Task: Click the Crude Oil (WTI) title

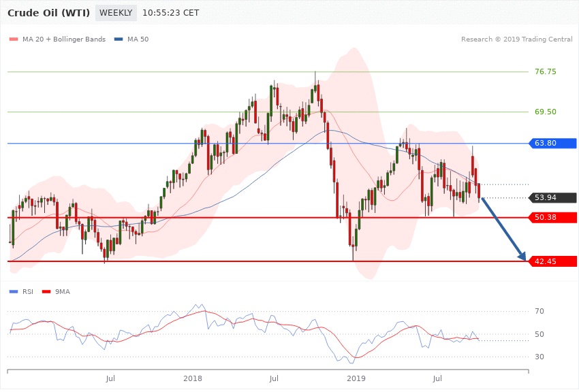Action: [x=48, y=13]
